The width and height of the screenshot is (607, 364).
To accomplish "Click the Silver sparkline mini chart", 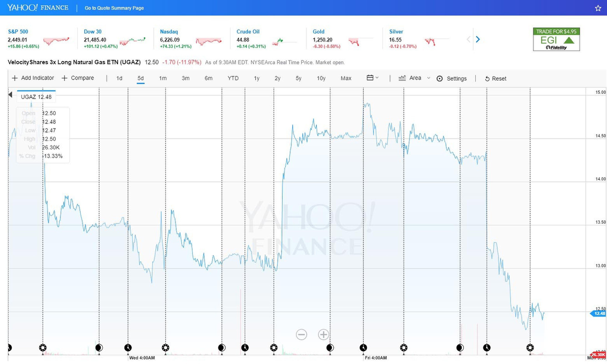I will click(x=437, y=42).
